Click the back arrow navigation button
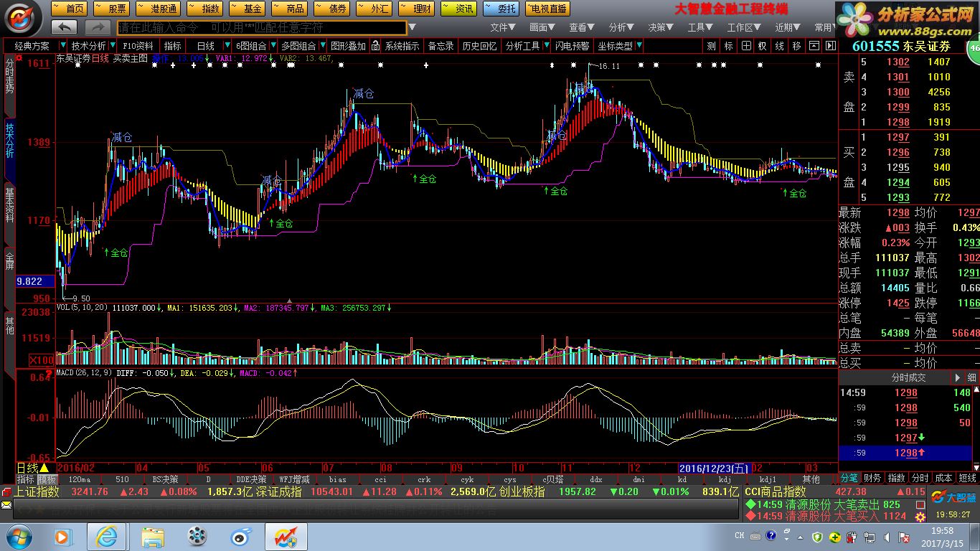 pos(65,27)
